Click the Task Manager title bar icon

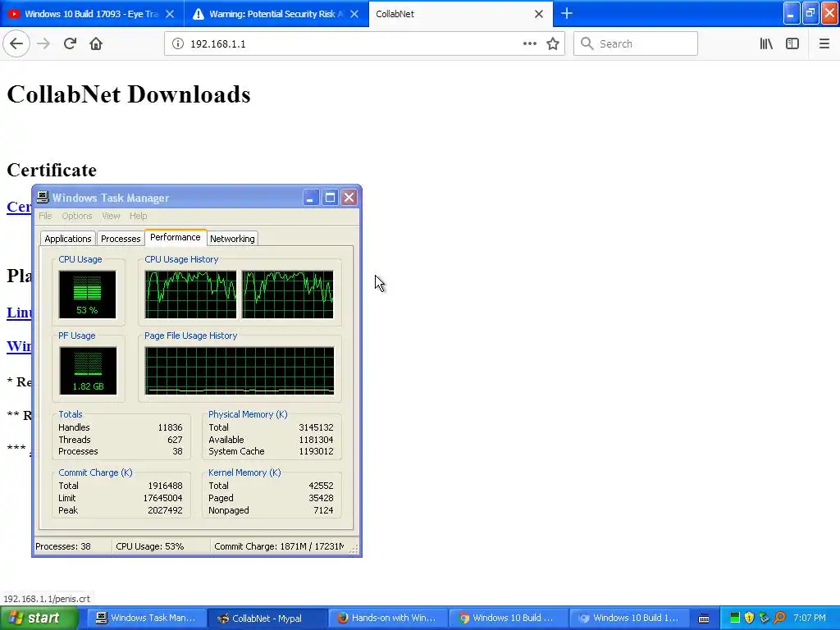pyautogui.click(x=43, y=198)
